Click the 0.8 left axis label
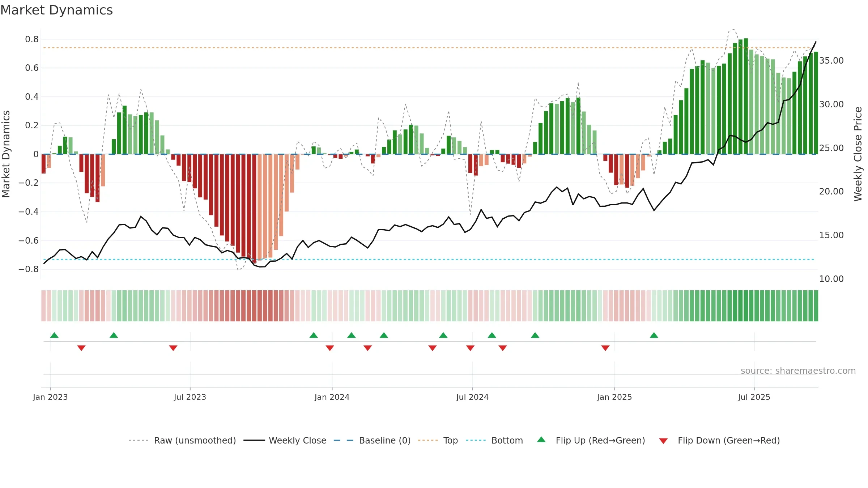This screenshot has height=488, width=868. point(32,39)
